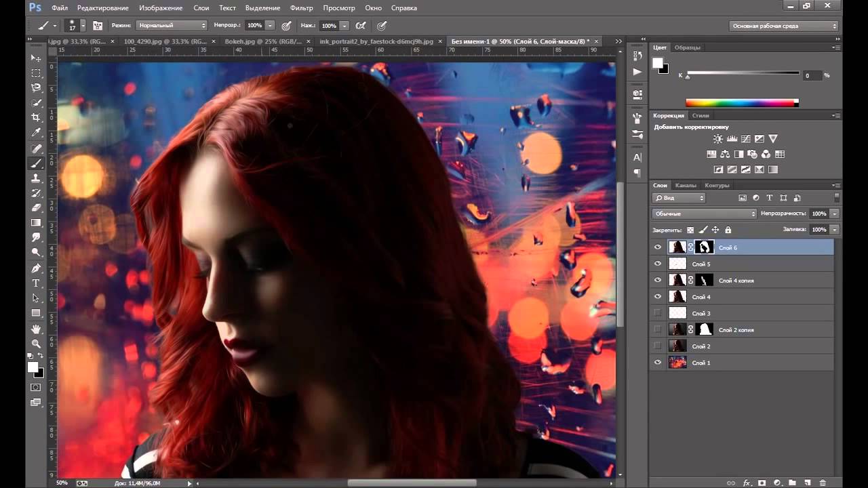Open layer blend mode Обычные dropdown
Screen dimensions: 868x488
click(x=705, y=213)
